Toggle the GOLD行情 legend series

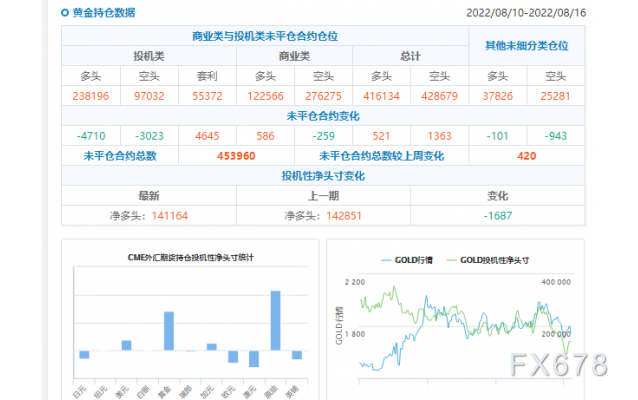pyautogui.click(x=406, y=260)
